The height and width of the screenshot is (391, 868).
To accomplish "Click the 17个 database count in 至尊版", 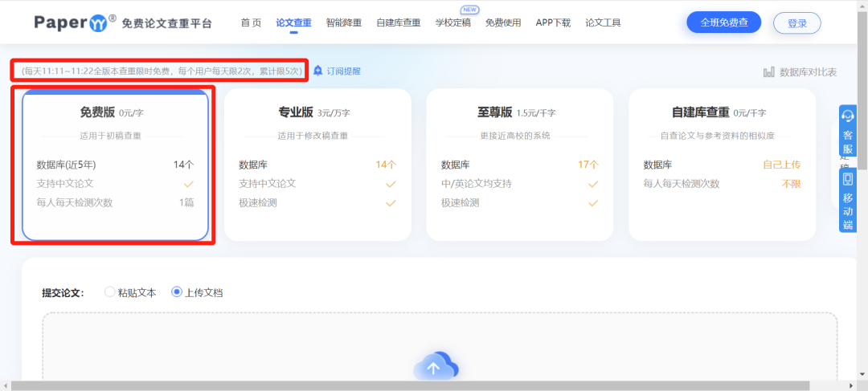I will pos(588,165).
